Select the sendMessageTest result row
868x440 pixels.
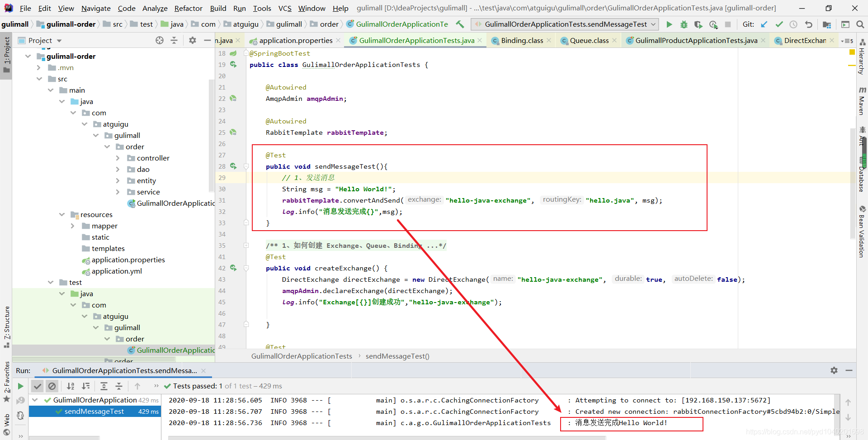[x=95, y=412]
